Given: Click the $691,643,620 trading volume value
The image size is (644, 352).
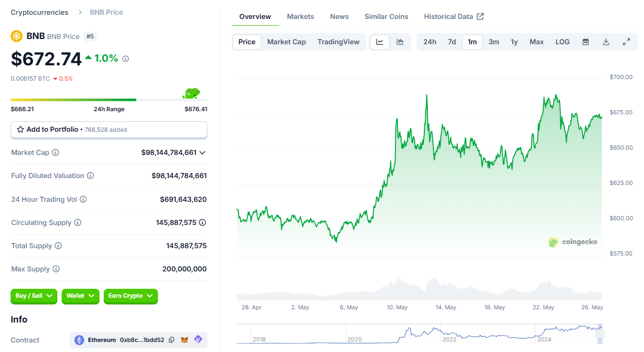Looking at the screenshot, I should click(183, 199).
